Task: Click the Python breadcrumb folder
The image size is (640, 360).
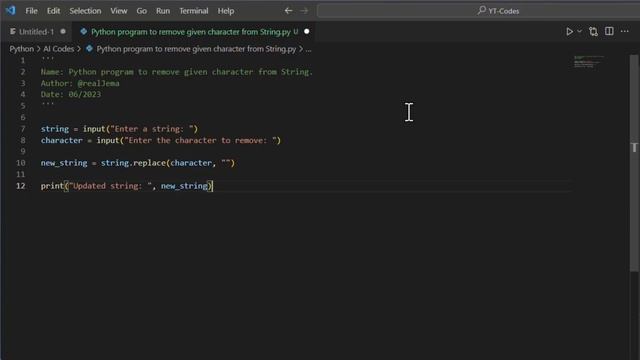Action: point(22,49)
